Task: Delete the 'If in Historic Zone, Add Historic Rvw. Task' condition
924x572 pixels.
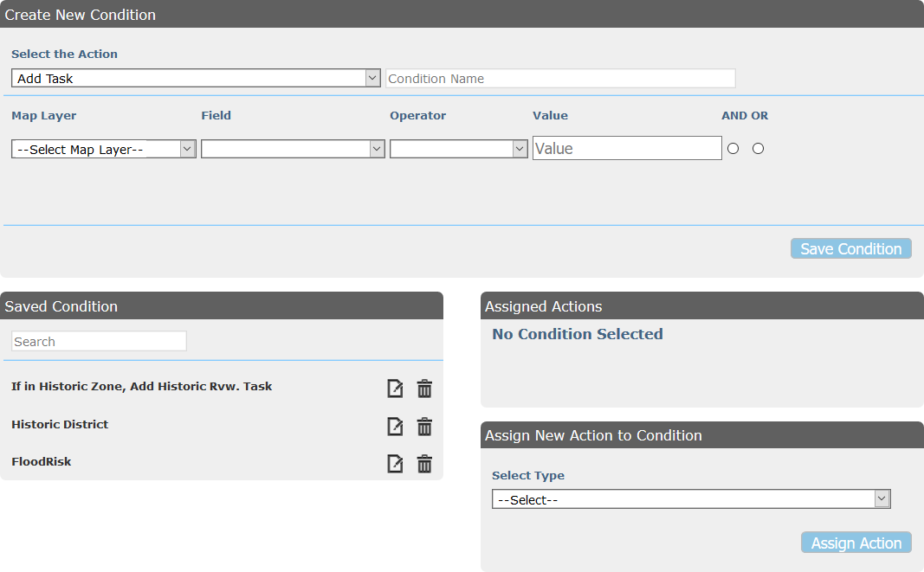Action: (424, 388)
